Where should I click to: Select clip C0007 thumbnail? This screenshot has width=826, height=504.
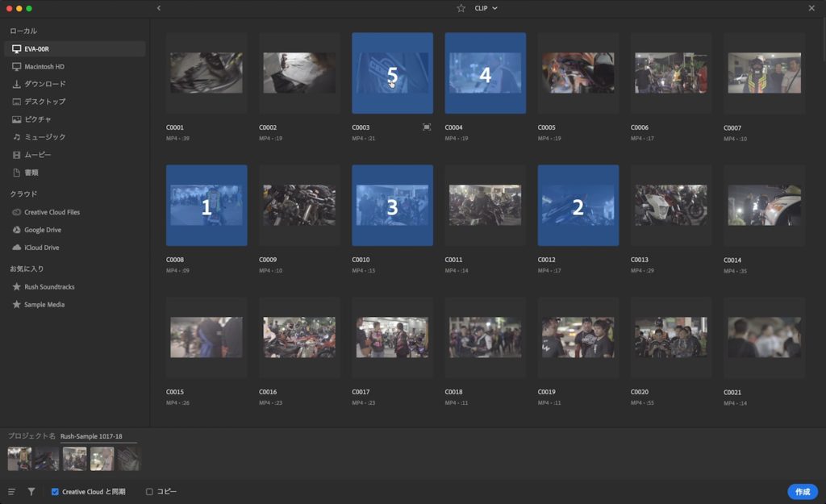click(x=765, y=73)
